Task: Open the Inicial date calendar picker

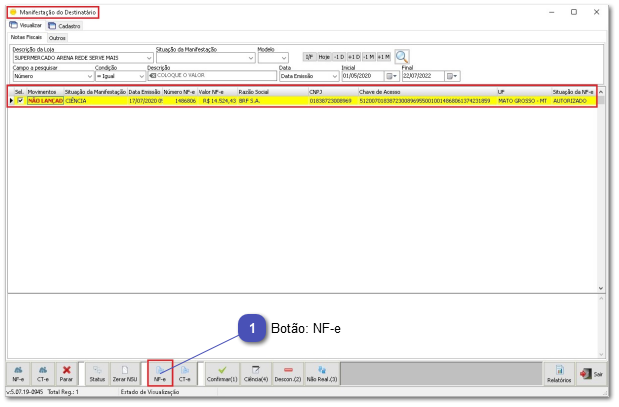Action: (392, 76)
